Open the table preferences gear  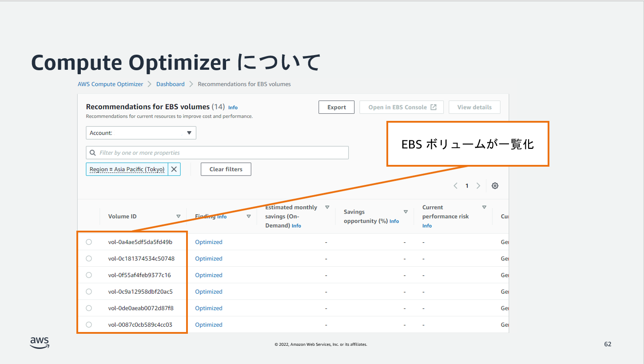495,185
